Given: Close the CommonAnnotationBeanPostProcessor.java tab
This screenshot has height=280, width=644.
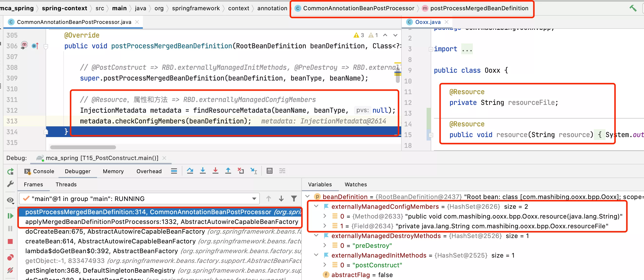Looking at the screenshot, I should click(x=137, y=22).
